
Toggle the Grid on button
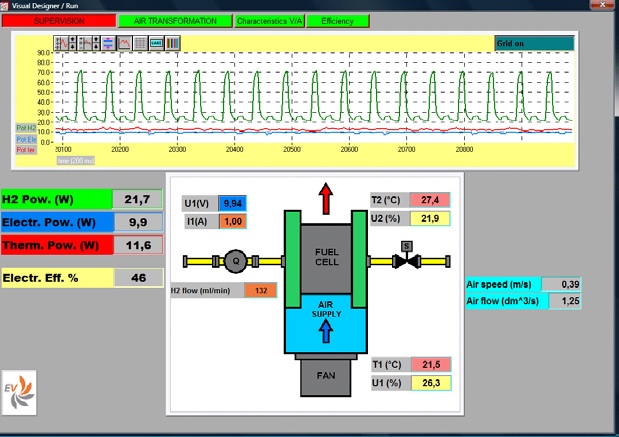pyautogui.click(x=534, y=43)
